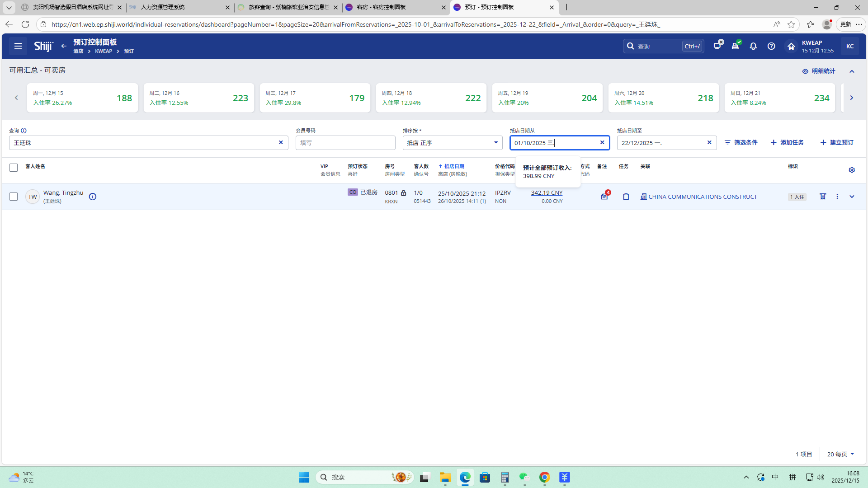The width and height of the screenshot is (868, 488).
Task: Toggle the 明细统计 detailed statistics view
Action: (819, 71)
